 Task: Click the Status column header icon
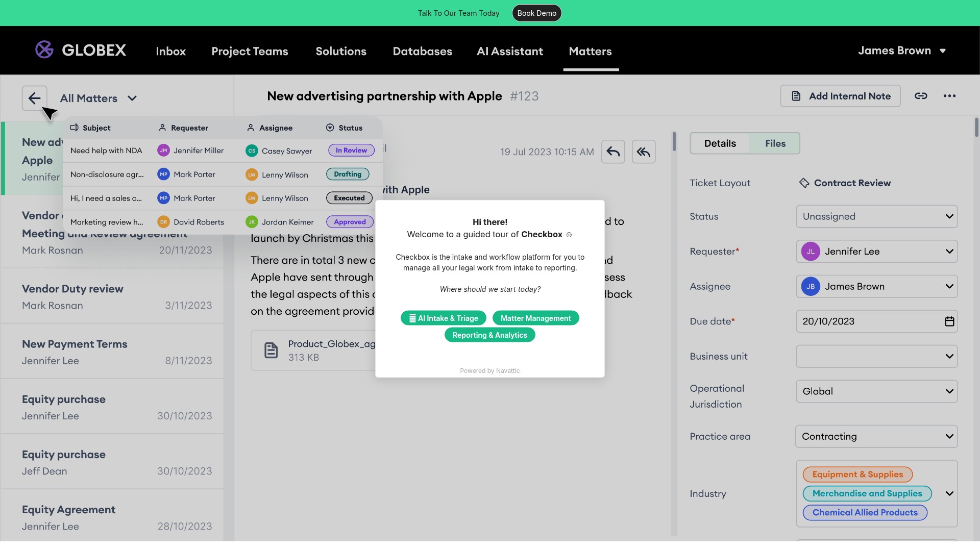[330, 128]
